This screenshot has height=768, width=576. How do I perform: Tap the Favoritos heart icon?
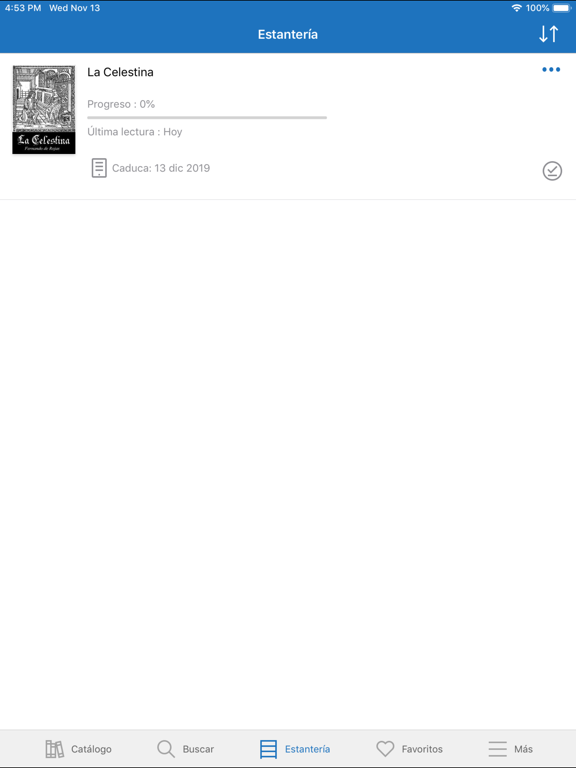(x=385, y=749)
